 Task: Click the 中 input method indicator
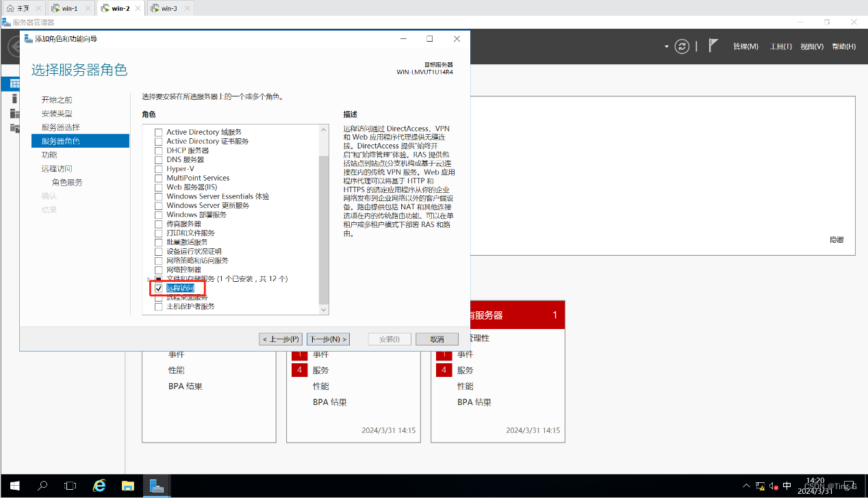point(787,486)
